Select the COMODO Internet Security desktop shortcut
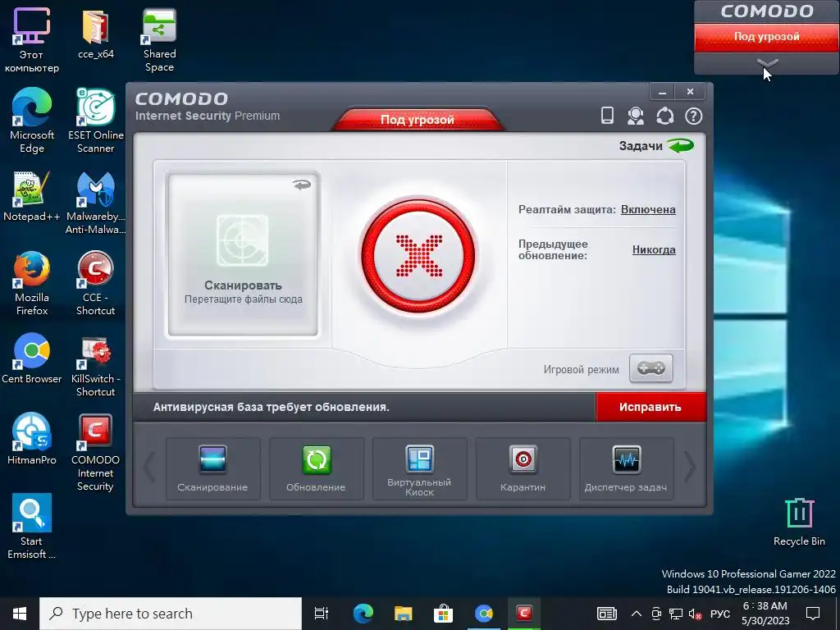The width and height of the screenshot is (840, 630). [x=95, y=452]
